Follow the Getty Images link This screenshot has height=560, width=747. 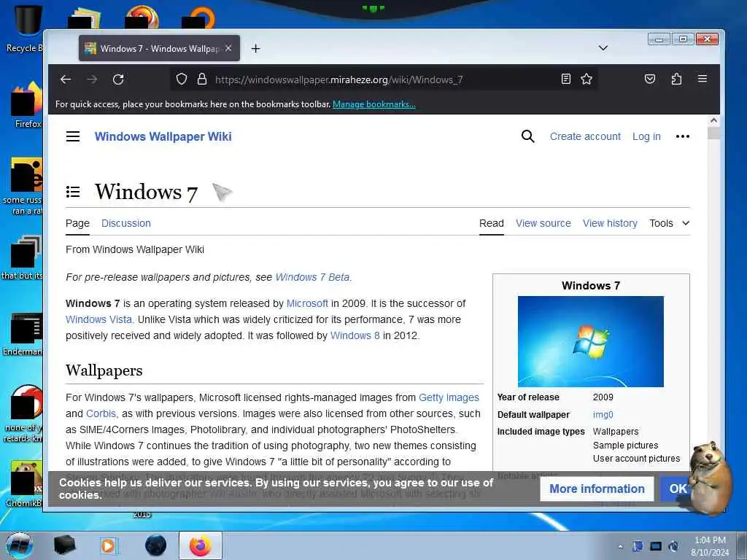(449, 397)
